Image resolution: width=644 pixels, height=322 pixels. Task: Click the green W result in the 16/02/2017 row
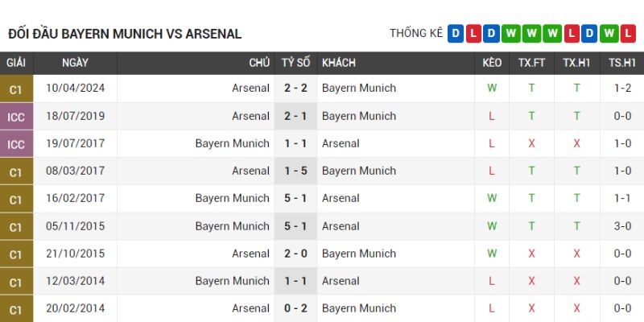[492, 198]
